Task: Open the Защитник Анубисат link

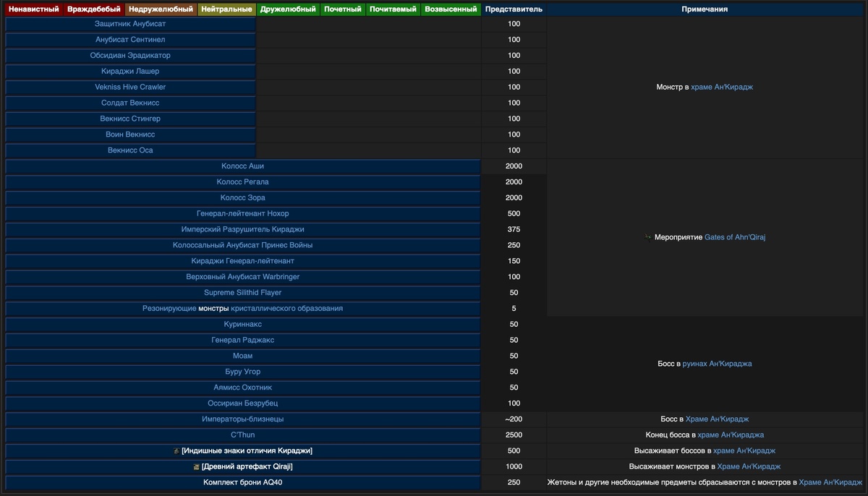Action: coord(130,24)
